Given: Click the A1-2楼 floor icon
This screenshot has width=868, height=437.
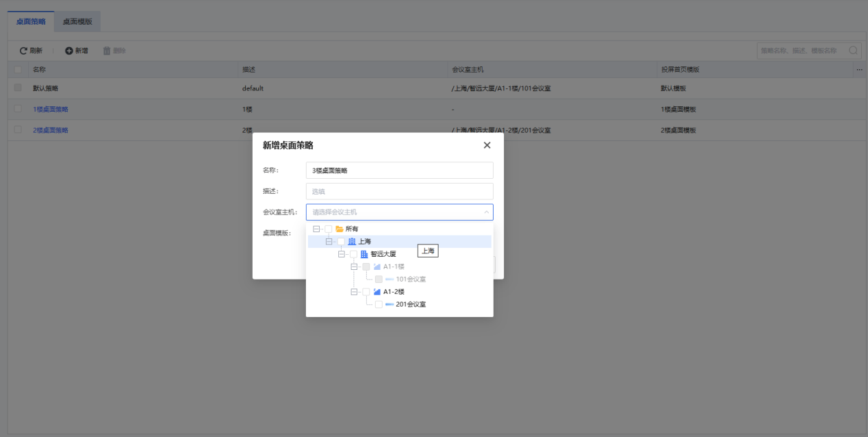Looking at the screenshot, I should (x=376, y=292).
